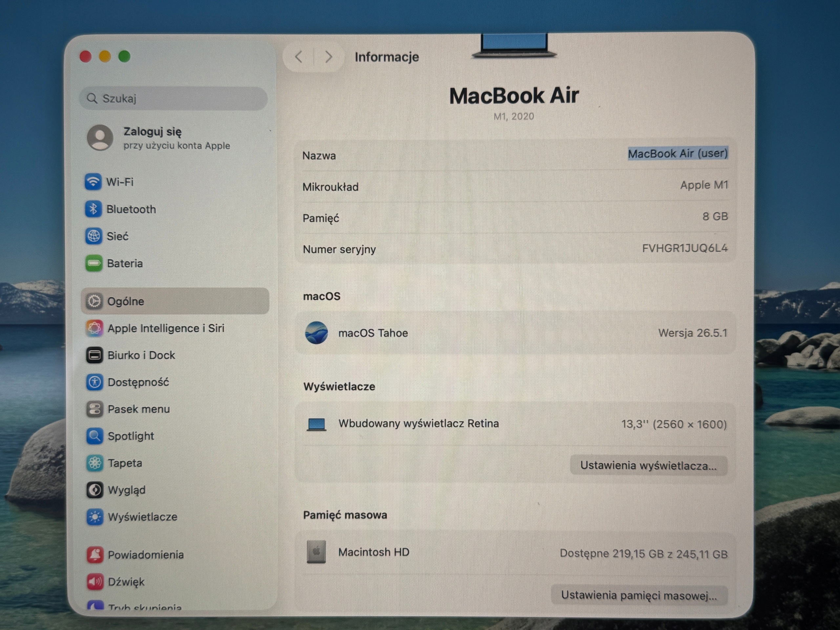840x630 pixels.
Task: Go forward with the right chevron
Action: pos(329,57)
